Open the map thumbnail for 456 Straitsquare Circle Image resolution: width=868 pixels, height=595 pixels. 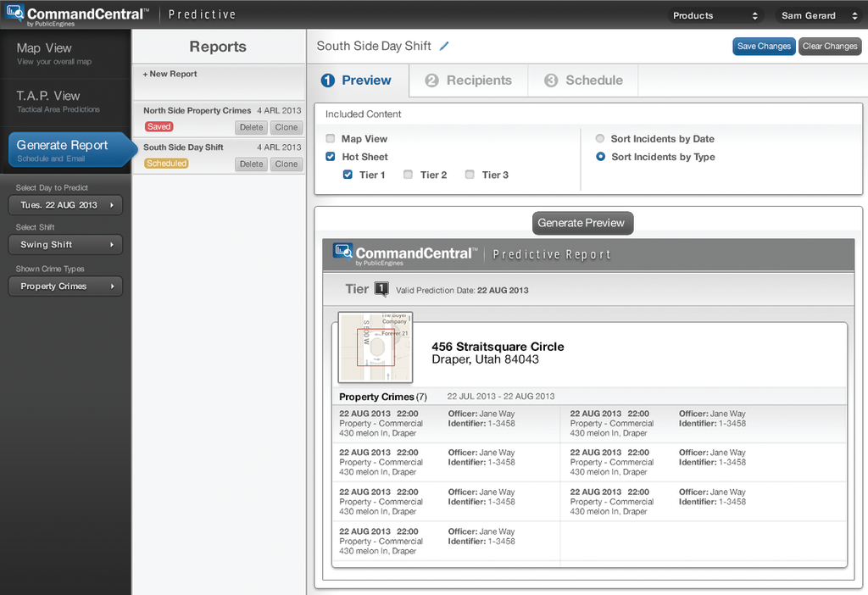tap(376, 348)
